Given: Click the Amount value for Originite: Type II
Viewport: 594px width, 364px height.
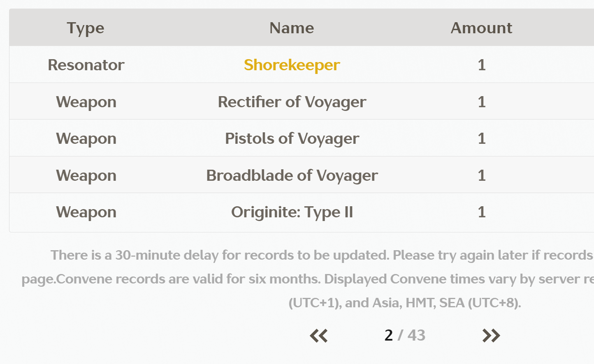Looking at the screenshot, I should (482, 212).
